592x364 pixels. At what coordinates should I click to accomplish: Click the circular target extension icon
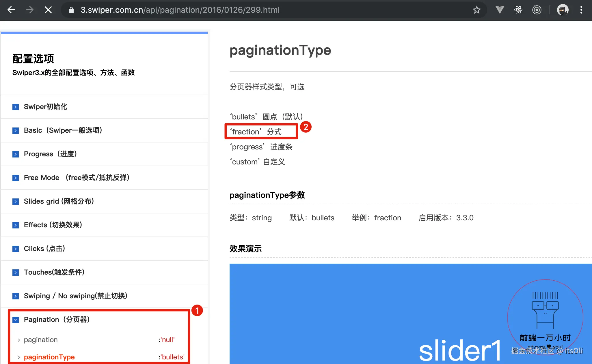click(537, 10)
